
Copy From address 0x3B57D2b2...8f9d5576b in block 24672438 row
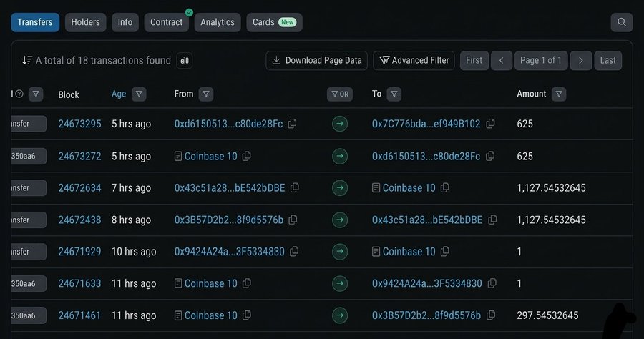pos(293,220)
